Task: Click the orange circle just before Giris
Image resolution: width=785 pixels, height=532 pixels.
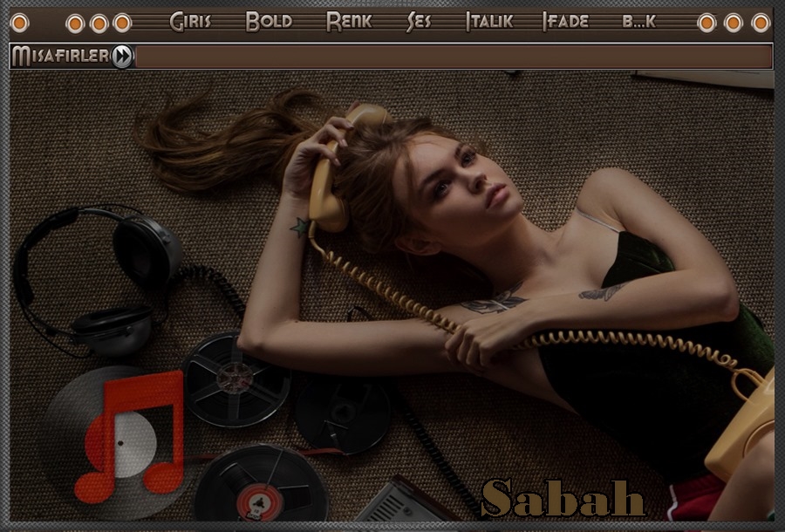Action: tap(122, 23)
